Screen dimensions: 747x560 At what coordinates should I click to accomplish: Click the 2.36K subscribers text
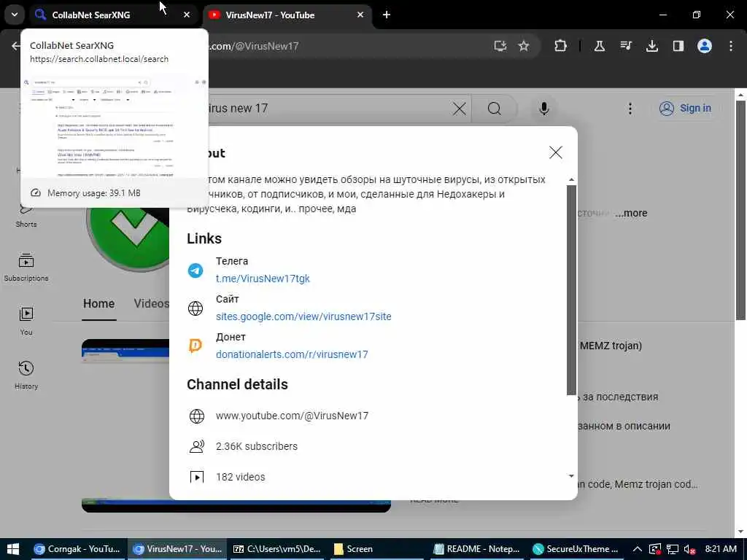(256, 446)
